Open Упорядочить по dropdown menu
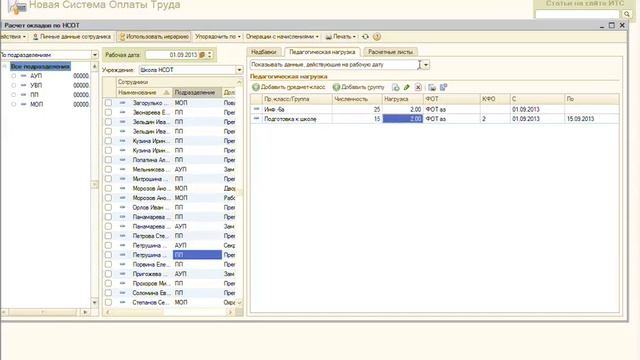This screenshot has width=640, height=360. tap(218, 37)
